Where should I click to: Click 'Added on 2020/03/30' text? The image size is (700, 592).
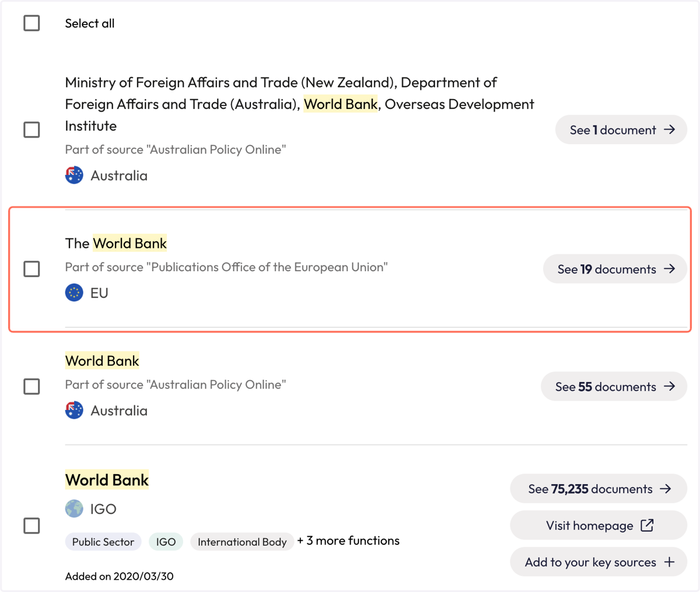pos(120,576)
